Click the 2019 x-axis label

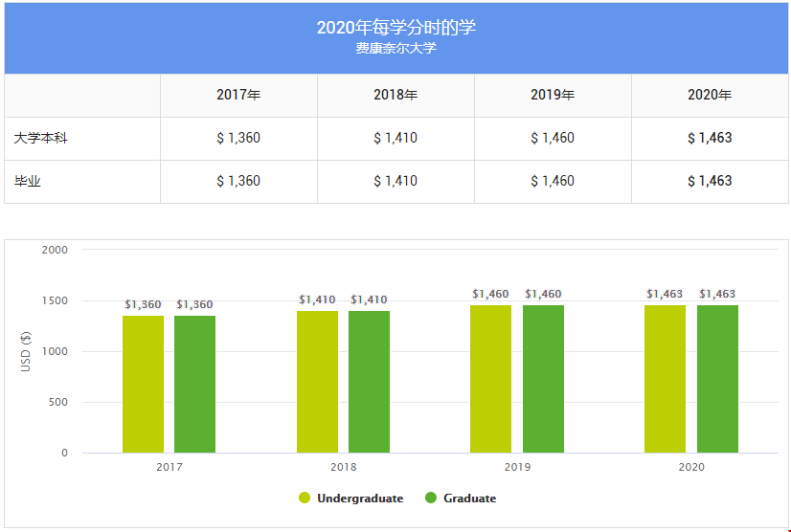point(517,467)
